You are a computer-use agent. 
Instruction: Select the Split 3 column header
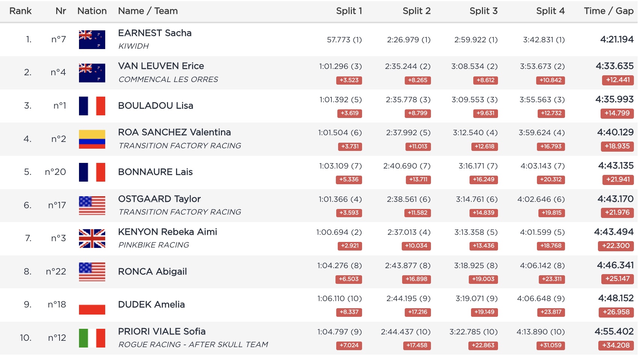[483, 11]
